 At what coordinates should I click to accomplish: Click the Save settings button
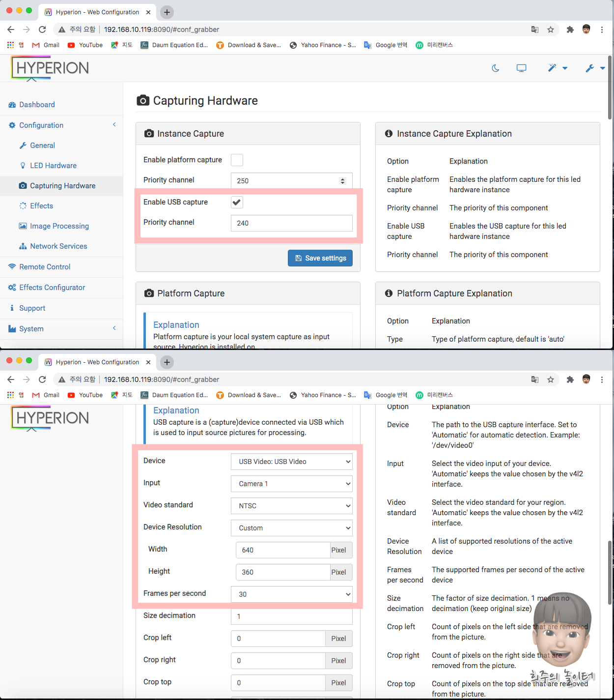tap(320, 258)
